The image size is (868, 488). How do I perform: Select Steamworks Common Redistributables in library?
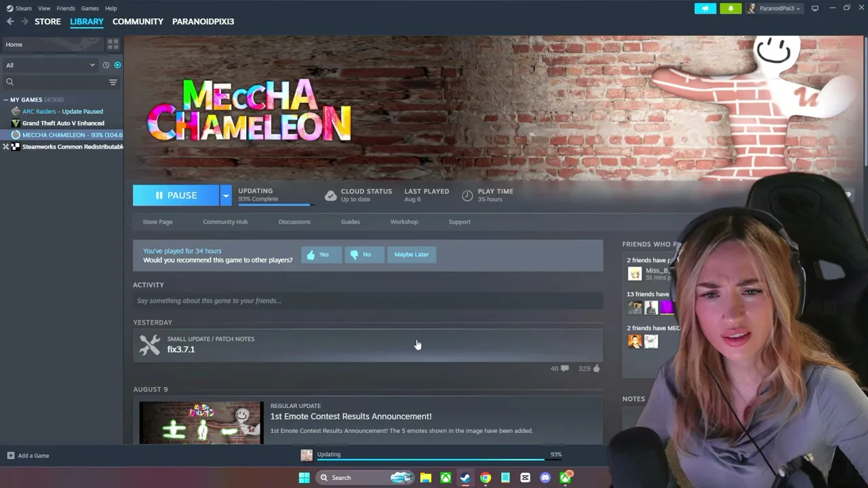[x=73, y=147]
